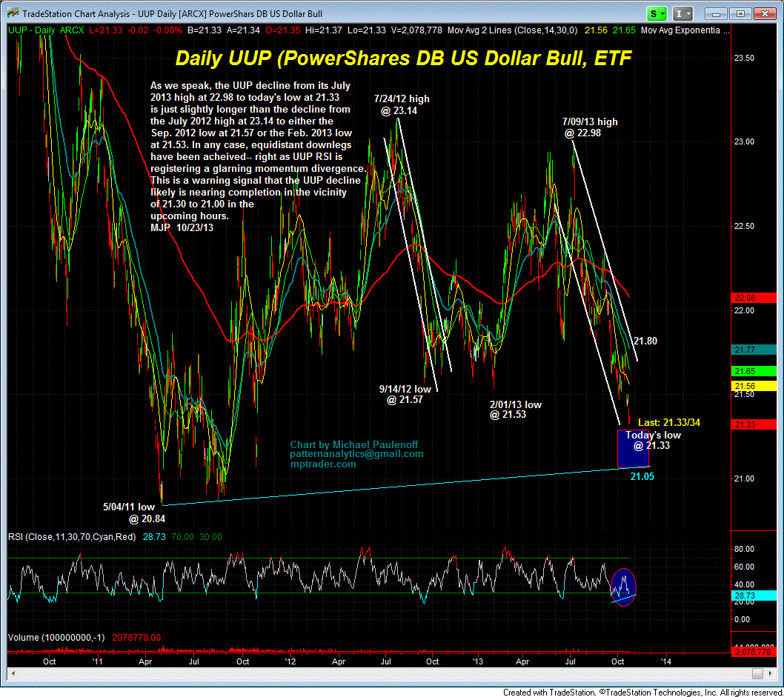Click the Hi=21.37 high value
The height and width of the screenshot is (697, 784).
click(x=324, y=30)
